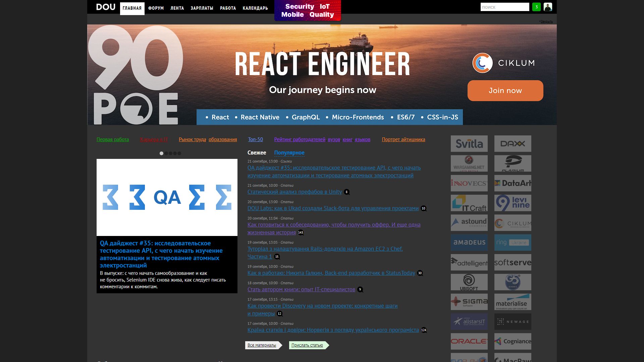Click the Oracle logo tile
644x362 pixels.
469,341
